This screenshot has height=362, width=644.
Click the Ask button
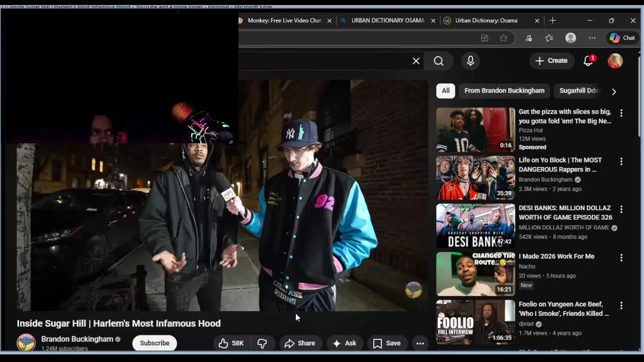[x=345, y=343]
